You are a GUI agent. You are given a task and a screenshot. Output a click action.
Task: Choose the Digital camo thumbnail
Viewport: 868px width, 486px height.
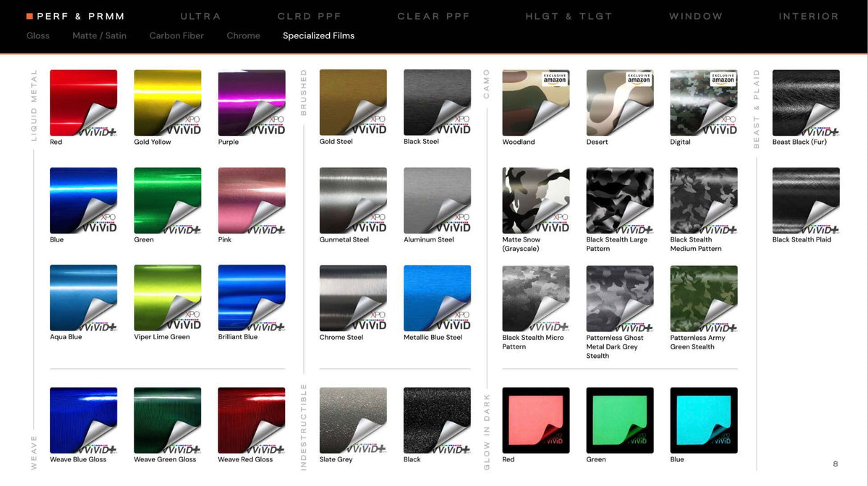click(x=704, y=103)
